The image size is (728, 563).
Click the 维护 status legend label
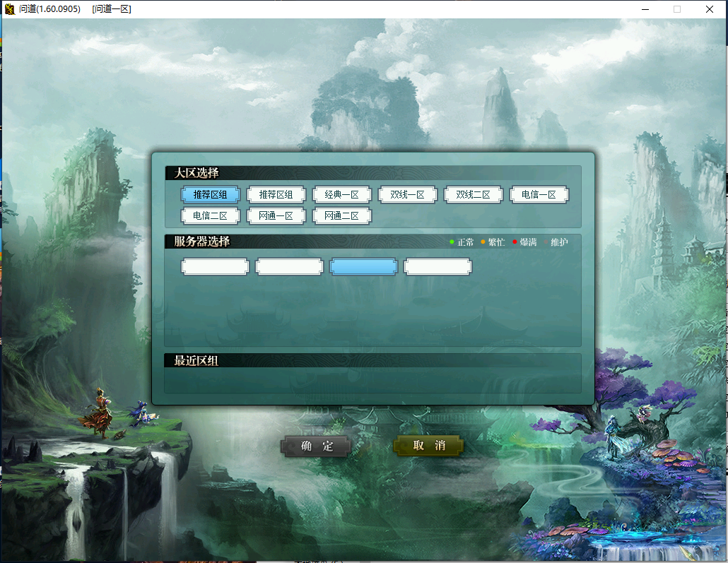(x=559, y=242)
